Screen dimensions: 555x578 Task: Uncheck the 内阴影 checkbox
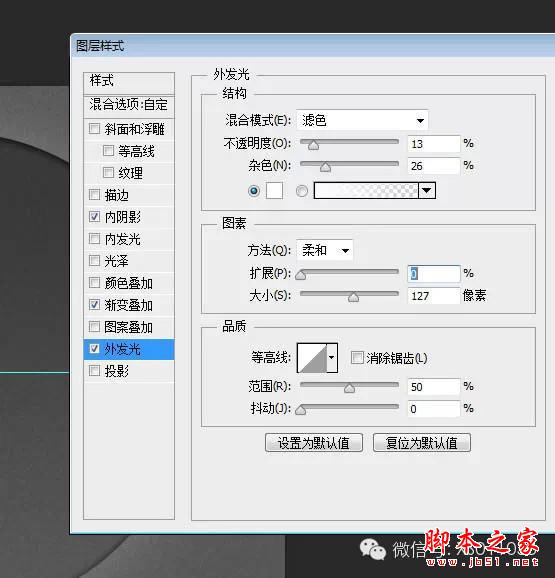click(94, 216)
